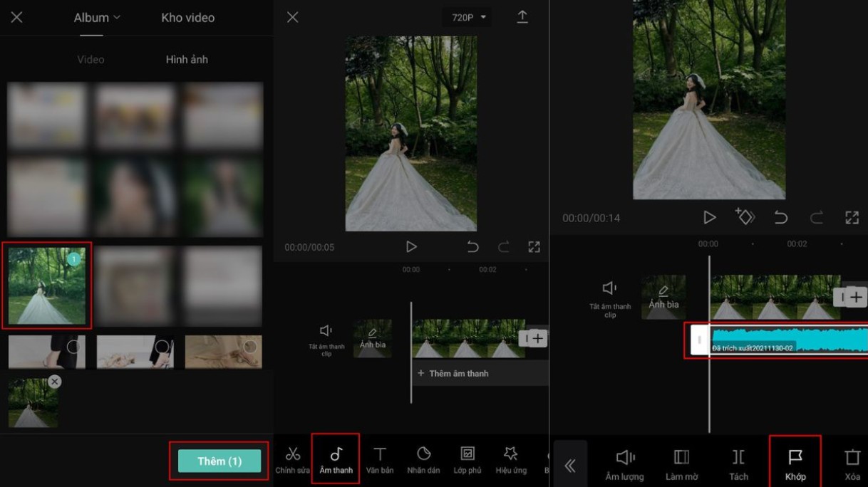Click the export upload arrow icon

[522, 17]
